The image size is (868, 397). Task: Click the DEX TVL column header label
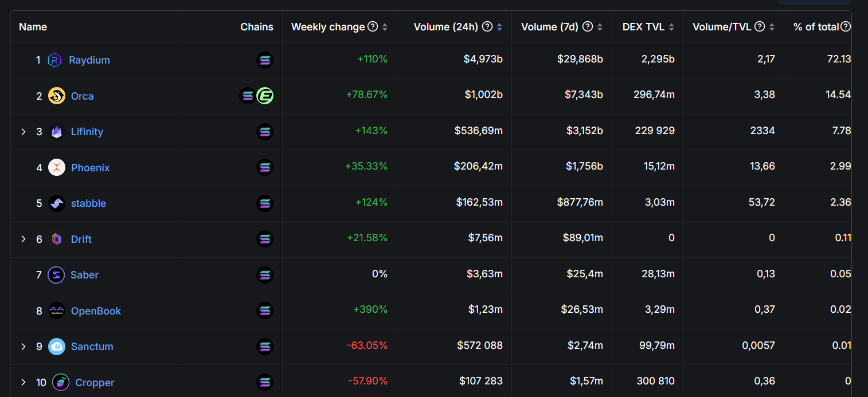point(643,27)
